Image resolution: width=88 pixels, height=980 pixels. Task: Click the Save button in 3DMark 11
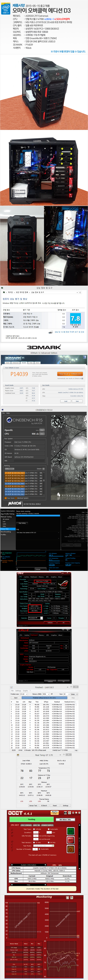pyautogui.click(x=77, y=401)
